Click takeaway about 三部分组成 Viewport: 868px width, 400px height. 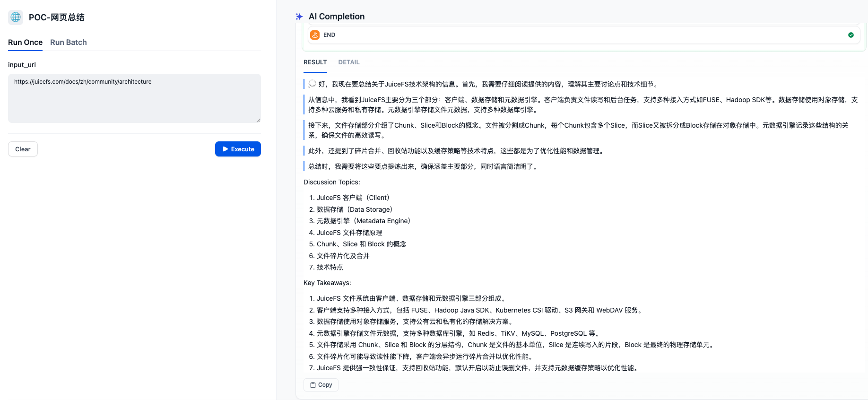click(x=412, y=298)
